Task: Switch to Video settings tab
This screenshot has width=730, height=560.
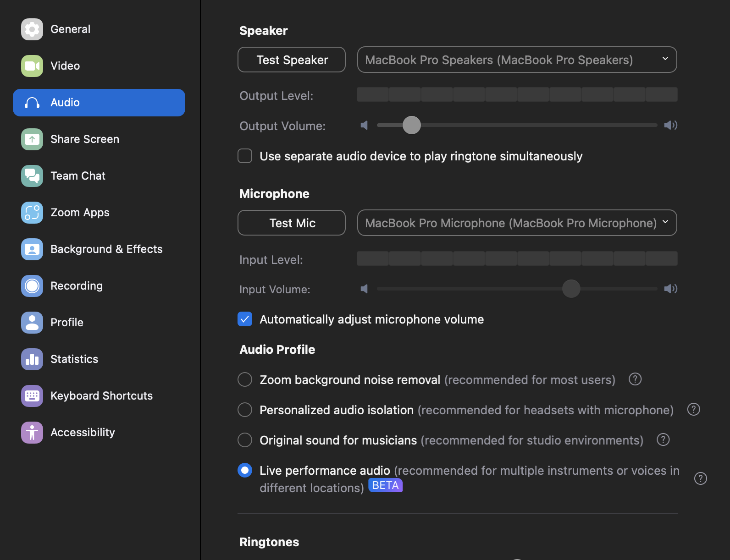Action: pyautogui.click(x=99, y=66)
